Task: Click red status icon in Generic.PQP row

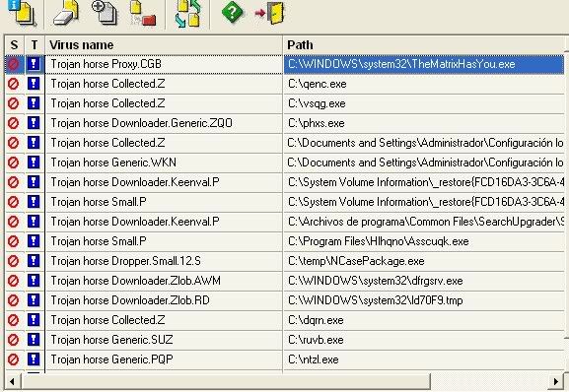Action: (x=14, y=359)
